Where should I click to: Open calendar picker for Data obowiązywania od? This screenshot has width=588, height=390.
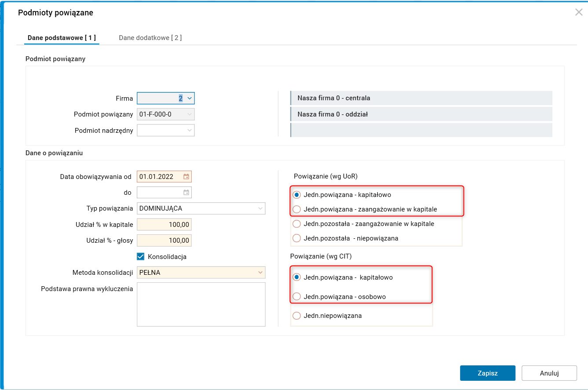click(186, 177)
